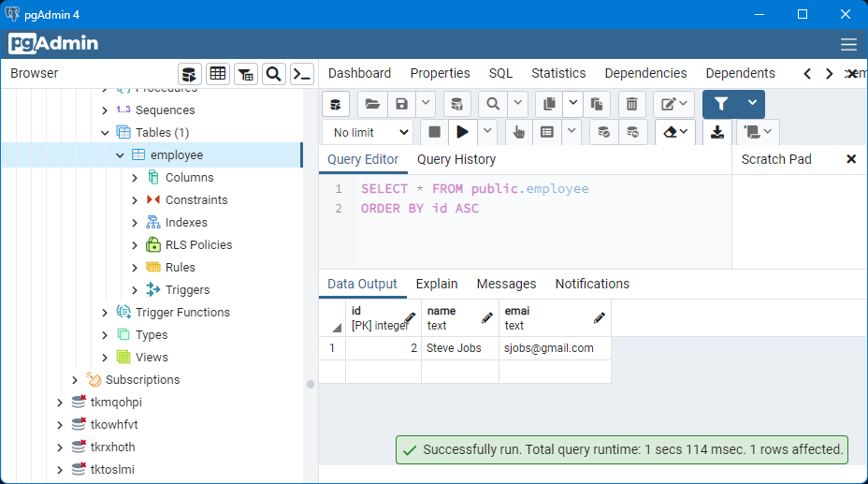Click the Download CSV icon
Image resolution: width=868 pixels, height=484 pixels.
717,132
